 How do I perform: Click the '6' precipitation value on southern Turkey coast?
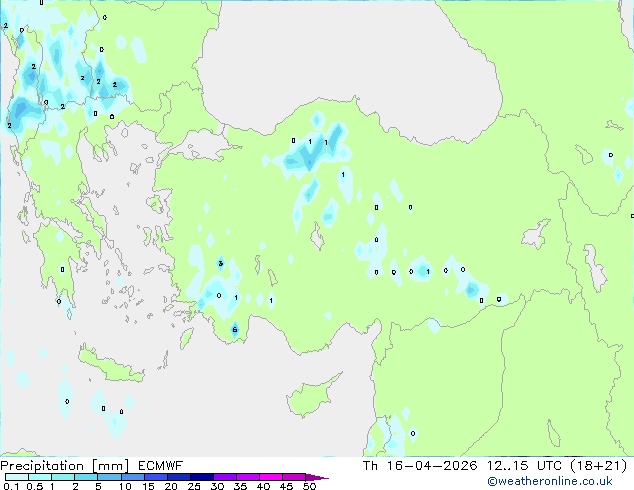pos(235,329)
